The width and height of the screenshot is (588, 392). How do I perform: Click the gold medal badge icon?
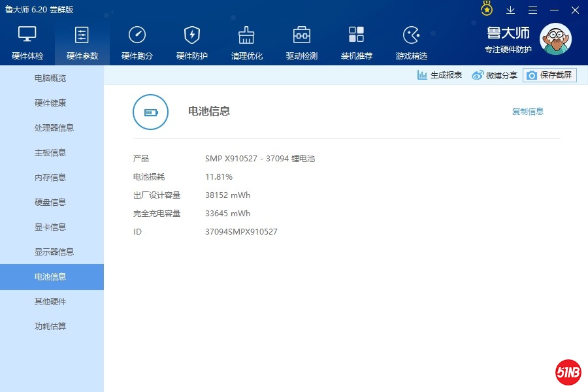(487, 9)
